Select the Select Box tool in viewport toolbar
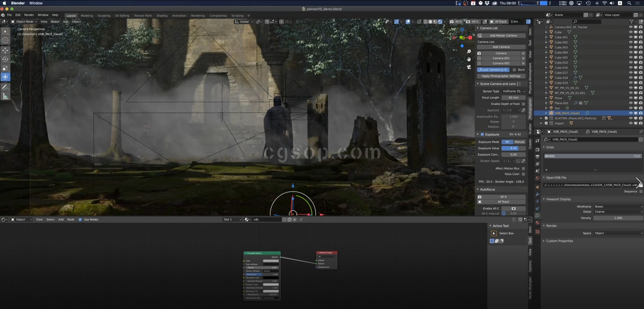The height and width of the screenshot is (309, 644). click(x=5, y=31)
